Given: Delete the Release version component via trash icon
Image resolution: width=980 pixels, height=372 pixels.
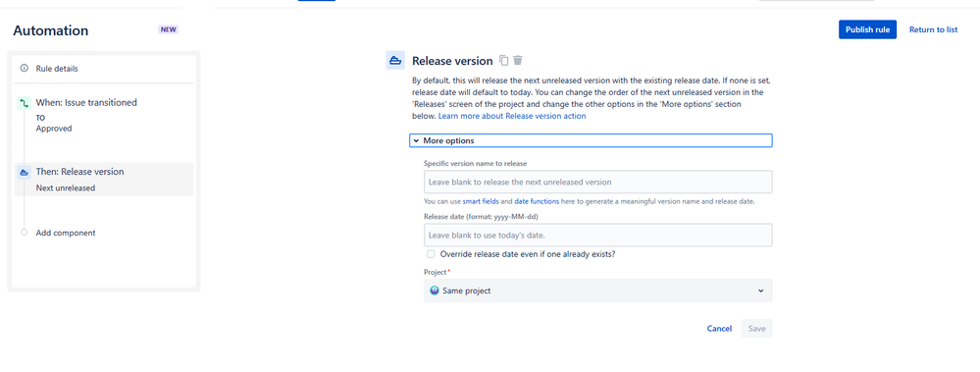Looking at the screenshot, I should [x=518, y=61].
